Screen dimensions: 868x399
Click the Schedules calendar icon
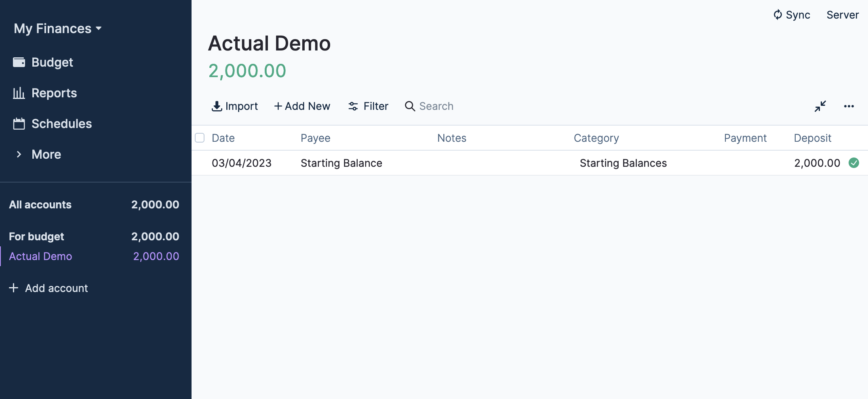tap(19, 124)
